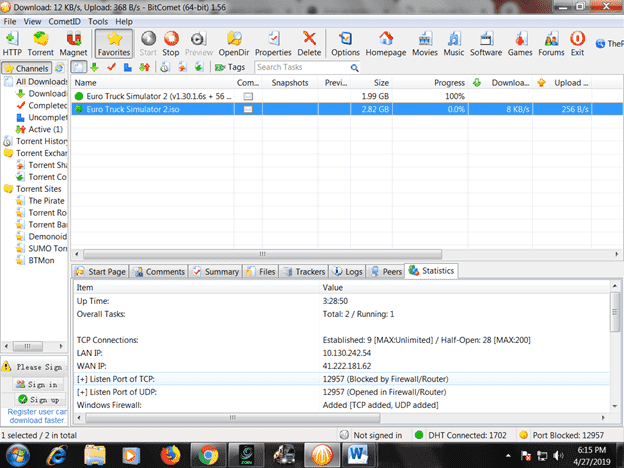
Task: Open BTMon site entry
Action: (35, 260)
